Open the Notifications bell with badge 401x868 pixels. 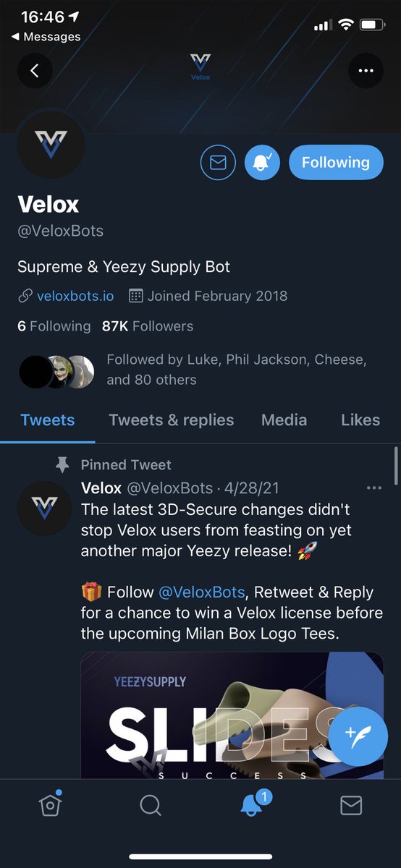252,804
